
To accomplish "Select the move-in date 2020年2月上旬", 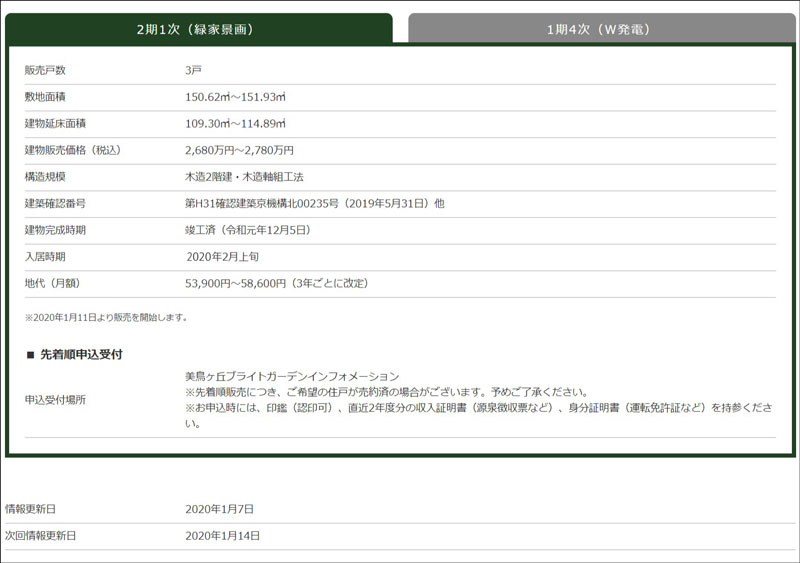I will click(222, 257).
